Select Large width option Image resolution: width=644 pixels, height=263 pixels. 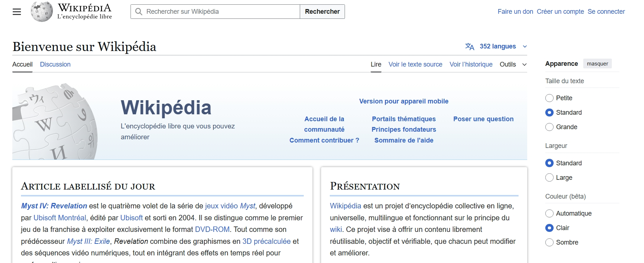tap(549, 178)
